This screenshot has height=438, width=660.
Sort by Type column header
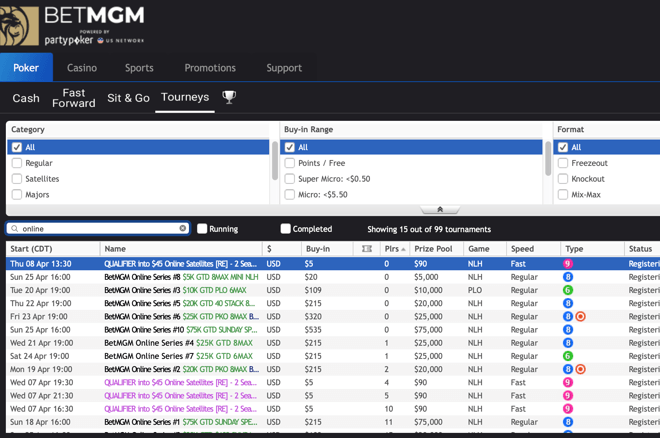pos(592,249)
